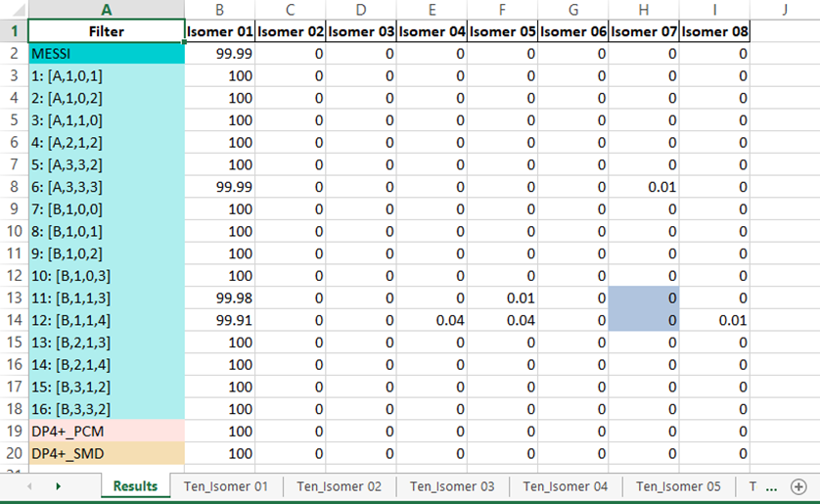Select column E header
Viewport: 820px width, 504px height.
click(432, 10)
